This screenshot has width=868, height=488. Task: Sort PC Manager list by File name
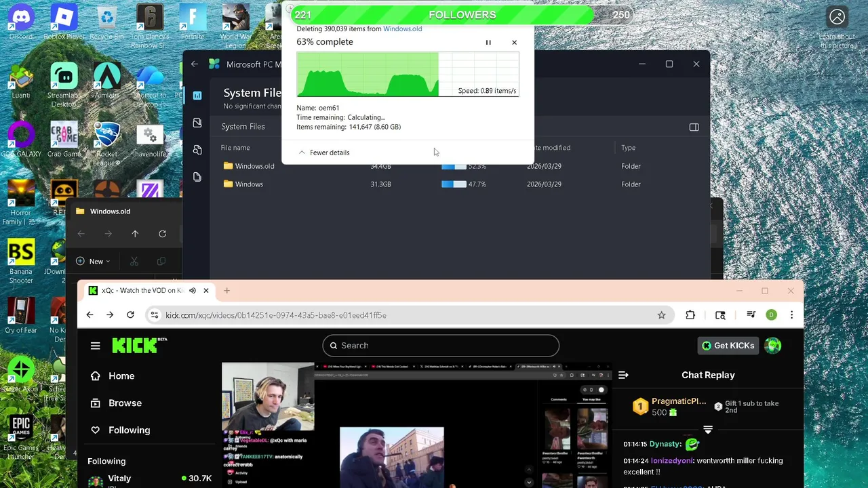click(235, 148)
